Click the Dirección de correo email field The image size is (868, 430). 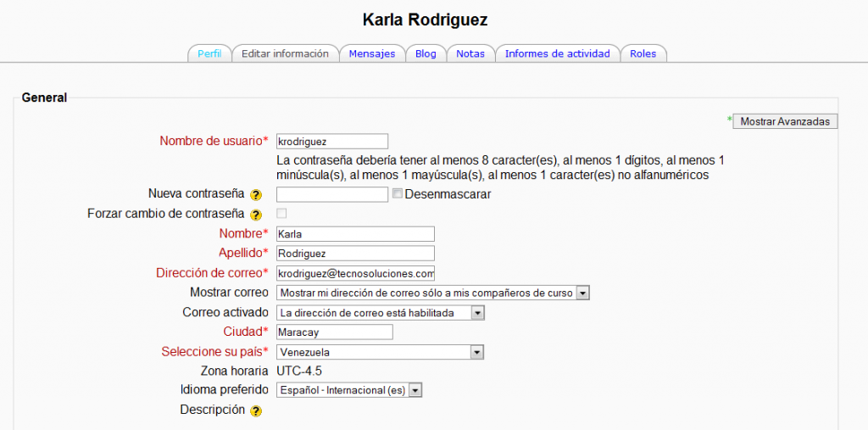(x=355, y=273)
